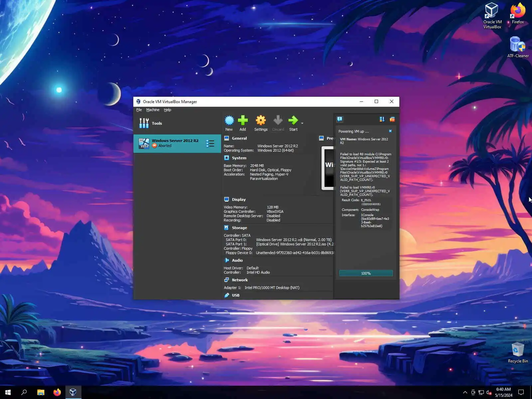Viewport: 532px width, 399px height.
Task: Click the Network section header
Action: [240, 280]
